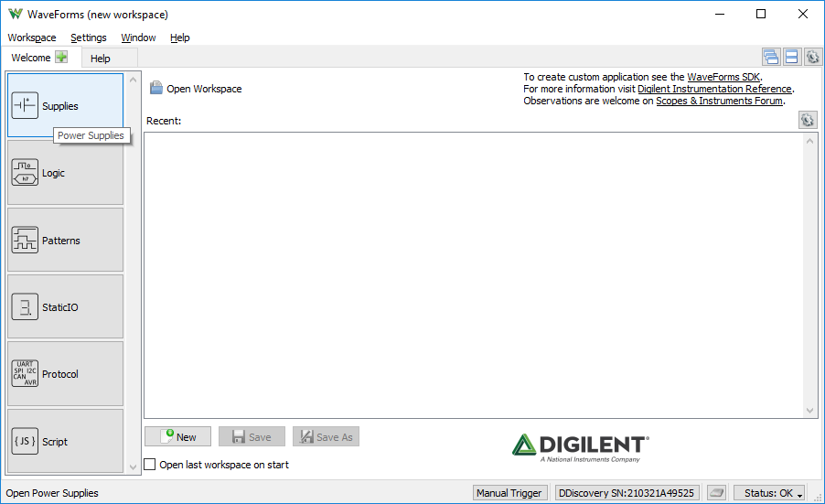825x504 pixels.
Task: Open options gear in top-right toolbar
Action: coord(812,57)
